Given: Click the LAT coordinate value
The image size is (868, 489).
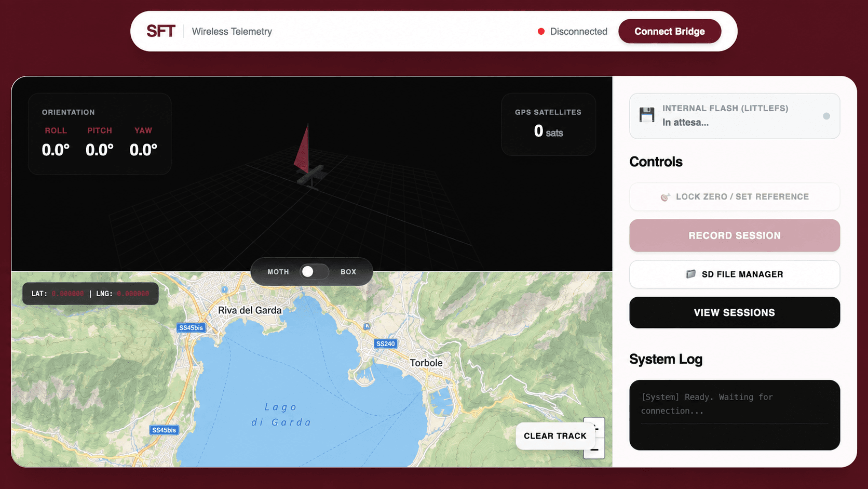Looking at the screenshot, I should [x=67, y=294].
